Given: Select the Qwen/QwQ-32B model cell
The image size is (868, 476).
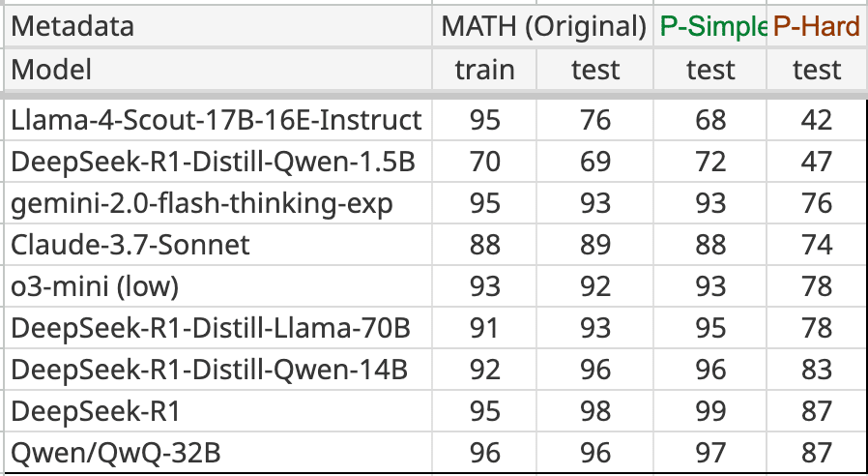Looking at the screenshot, I should pos(109,453).
